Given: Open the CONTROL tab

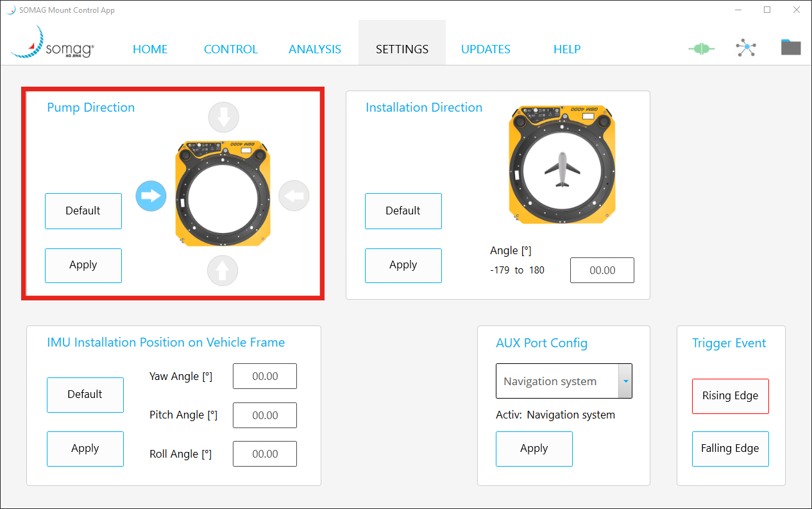Looking at the screenshot, I should [x=230, y=49].
